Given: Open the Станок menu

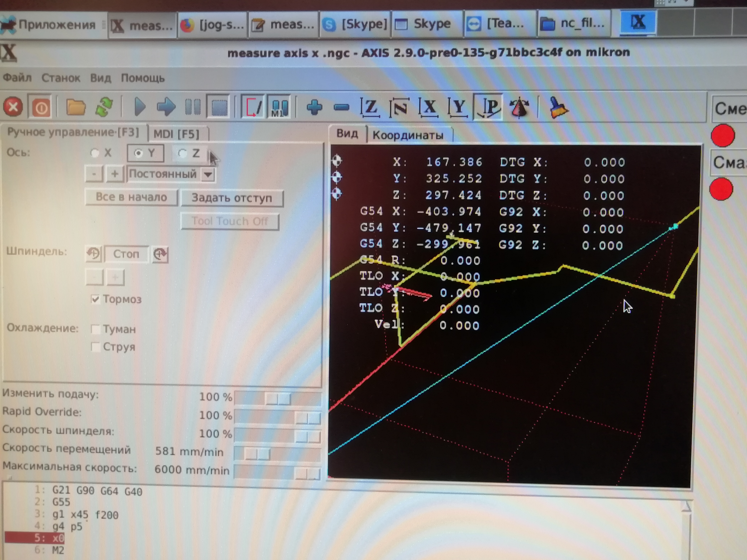Looking at the screenshot, I should click(x=61, y=78).
